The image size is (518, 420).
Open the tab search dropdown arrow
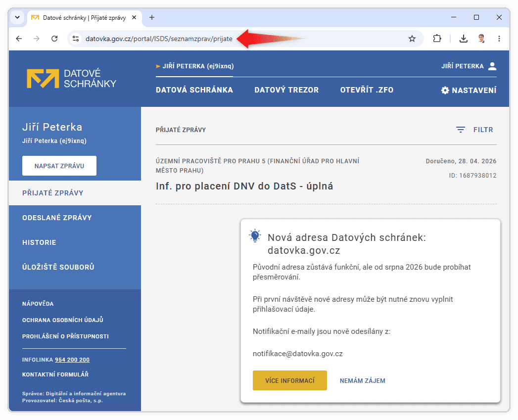tap(17, 17)
